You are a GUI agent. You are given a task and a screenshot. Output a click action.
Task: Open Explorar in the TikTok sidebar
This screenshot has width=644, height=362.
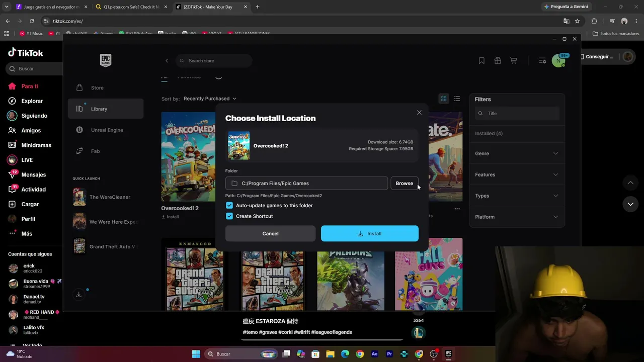32,101
